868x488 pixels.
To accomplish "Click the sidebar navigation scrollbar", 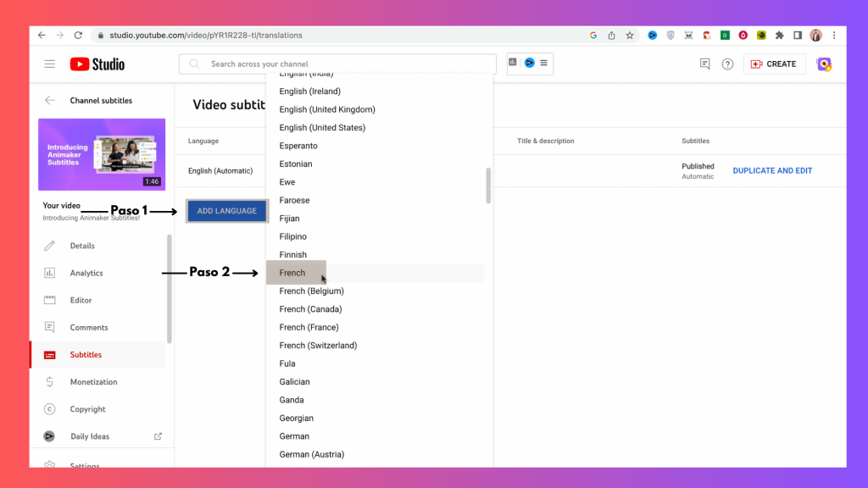I will click(170, 289).
